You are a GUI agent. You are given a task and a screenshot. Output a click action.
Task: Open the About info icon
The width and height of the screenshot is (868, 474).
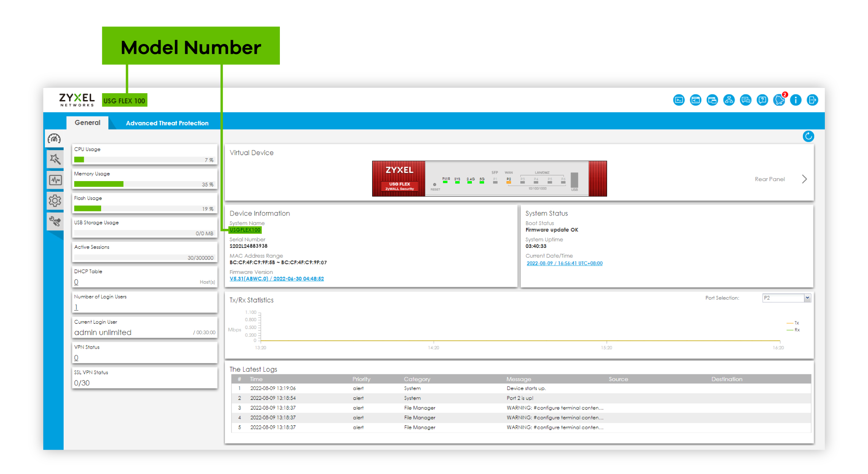796,100
